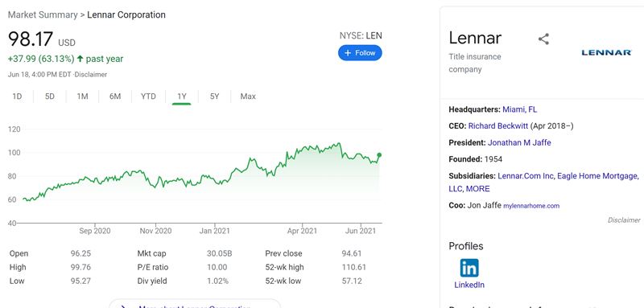Select the 5Y time range tab
This screenshot has width=644, height=308.
tap(214, 97)
